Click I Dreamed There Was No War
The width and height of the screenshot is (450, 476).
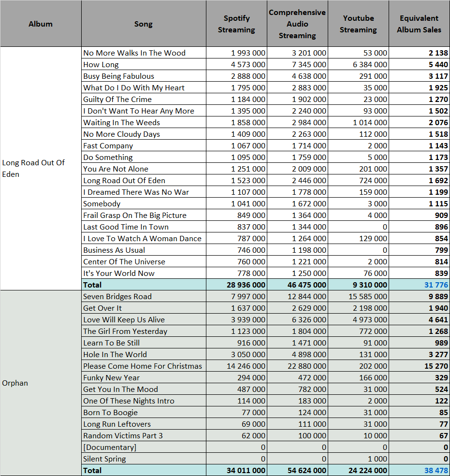(x=144, y=192)
